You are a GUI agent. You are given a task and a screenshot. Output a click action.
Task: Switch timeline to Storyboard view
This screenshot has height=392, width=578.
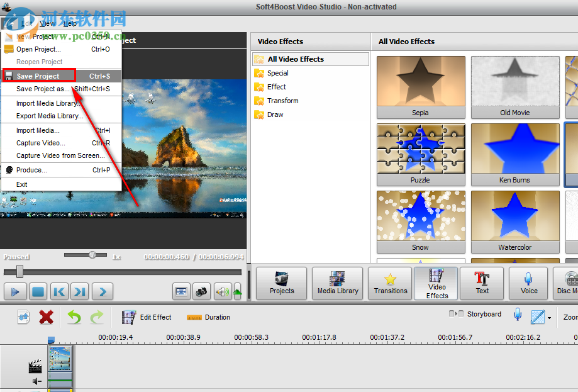[475, 314]
